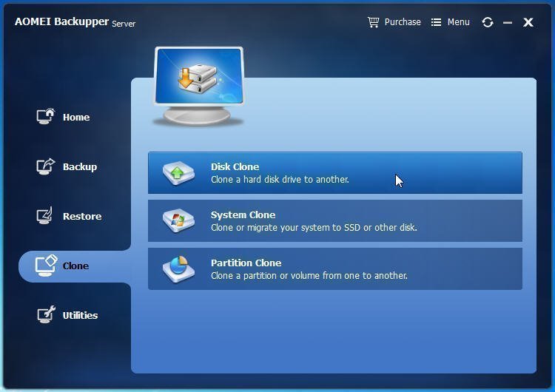
Task: Click the Restore icon in sidebar
Action: coord(45,215)
